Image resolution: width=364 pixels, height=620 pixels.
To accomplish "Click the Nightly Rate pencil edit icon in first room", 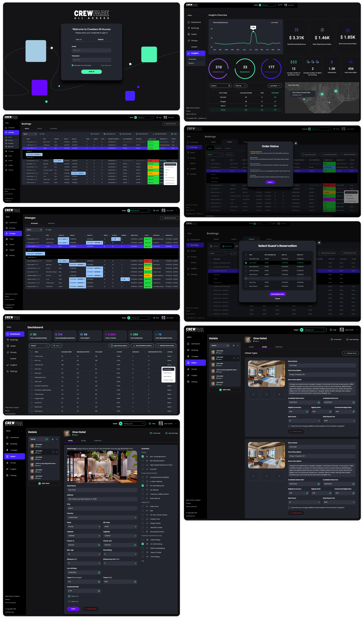I will [x=330, y=412].
